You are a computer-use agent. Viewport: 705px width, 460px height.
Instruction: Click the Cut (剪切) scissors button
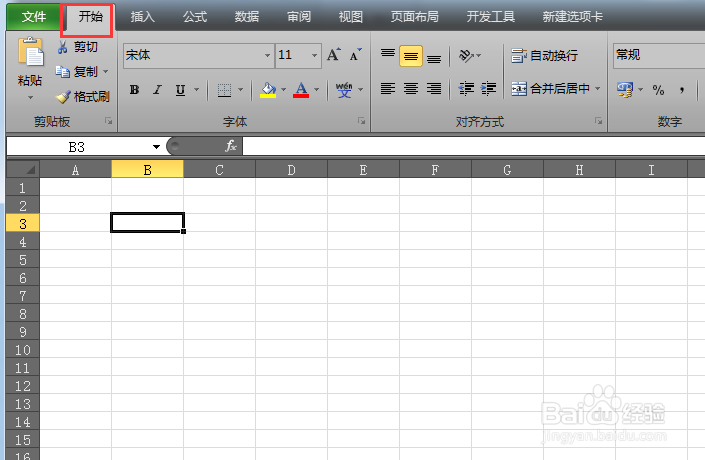click(x=77, y=47)
